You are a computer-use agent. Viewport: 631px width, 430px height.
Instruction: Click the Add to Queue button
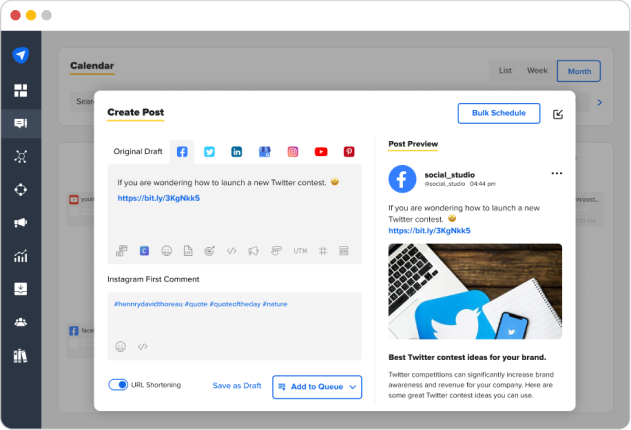[x=317, y=387]
